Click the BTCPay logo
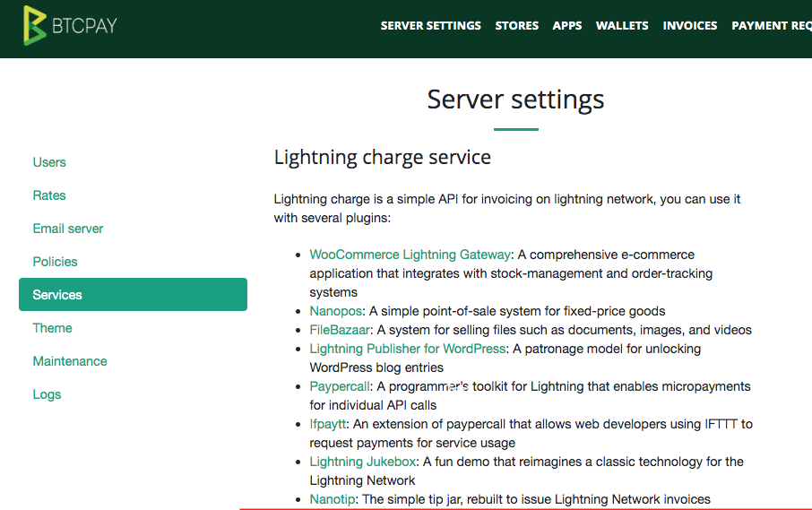The width and height of the screenshot is (812, 510). click(70, 25)
